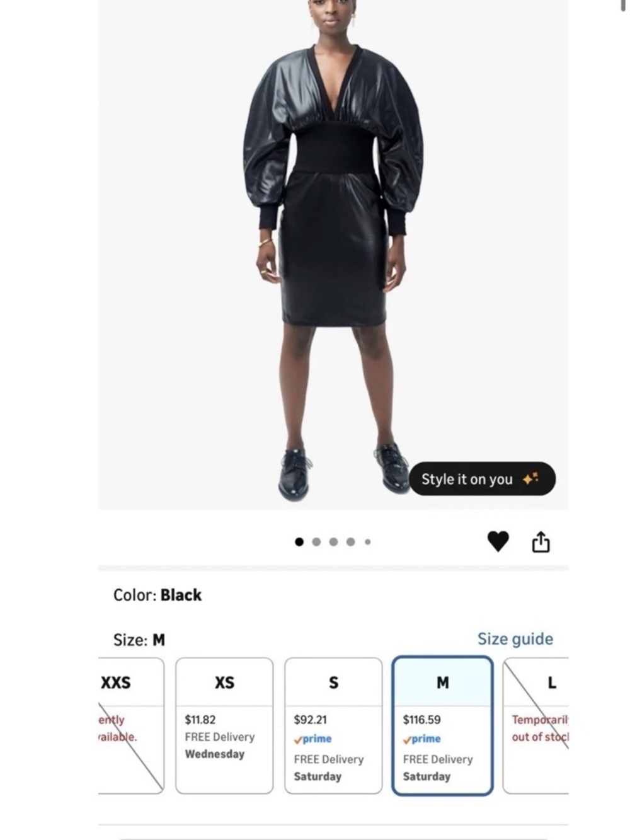The image size is (630, 840).
Task: Select the first image pagination dot
Action: (299, 542)
